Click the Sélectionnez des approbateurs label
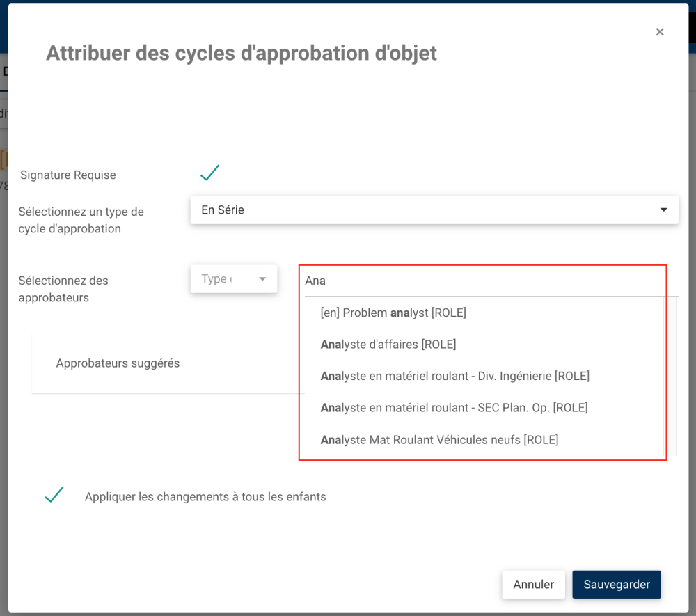Viewport: 696px width, 616px height. [x=63, y=289]
